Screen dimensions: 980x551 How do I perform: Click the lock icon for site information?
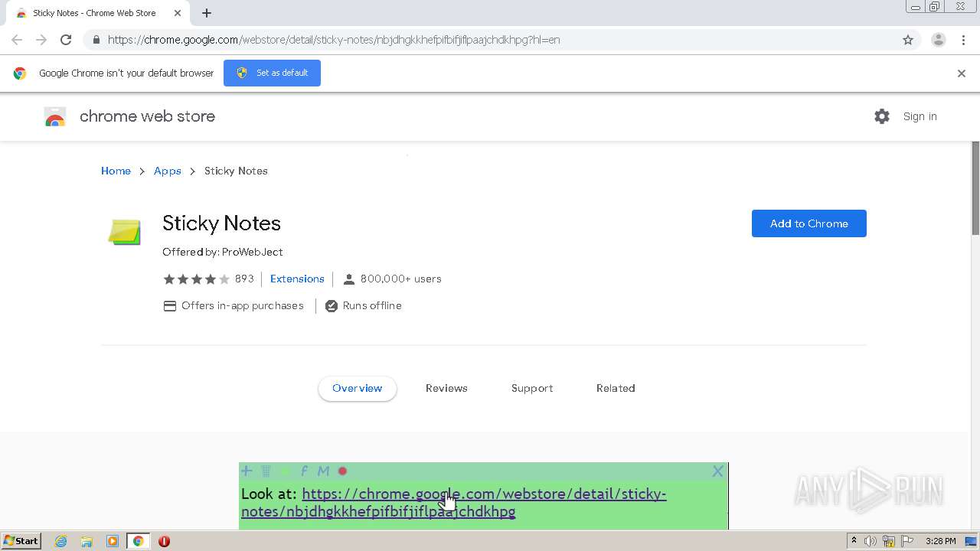coord(96,40)
